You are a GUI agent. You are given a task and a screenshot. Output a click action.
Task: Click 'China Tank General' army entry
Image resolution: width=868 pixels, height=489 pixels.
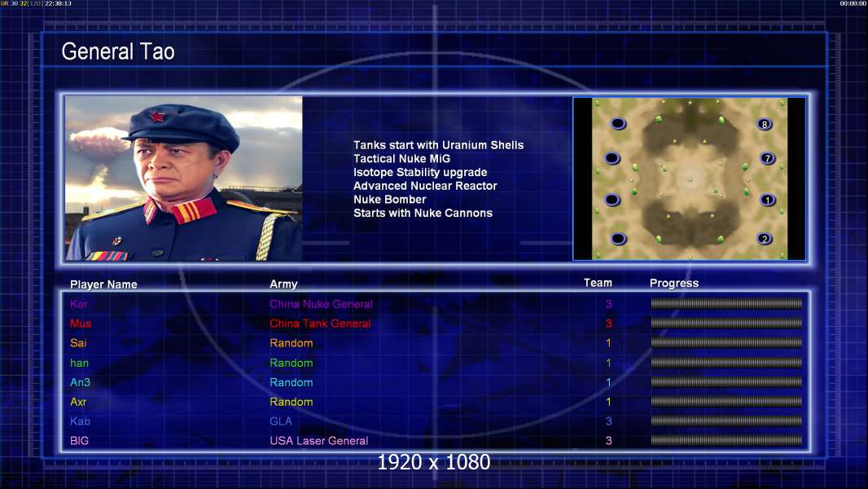click(321, 324)
